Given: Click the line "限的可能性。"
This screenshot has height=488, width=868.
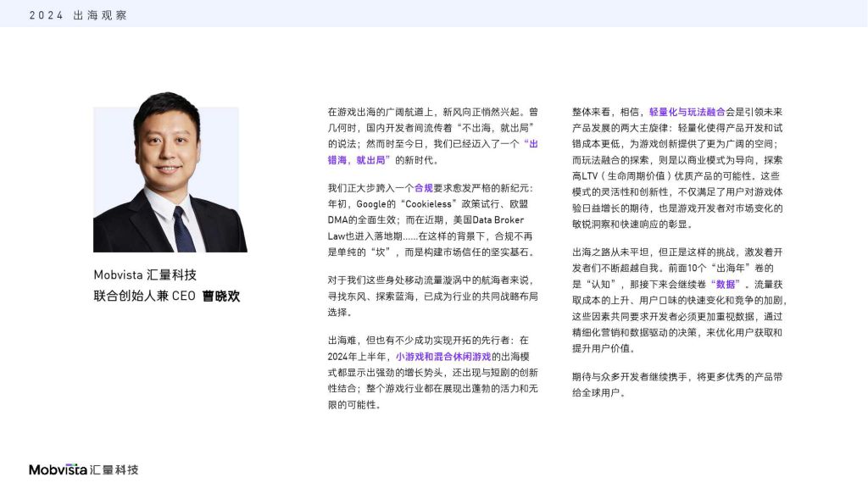Looking at the screenshot, I should point(354,405).
